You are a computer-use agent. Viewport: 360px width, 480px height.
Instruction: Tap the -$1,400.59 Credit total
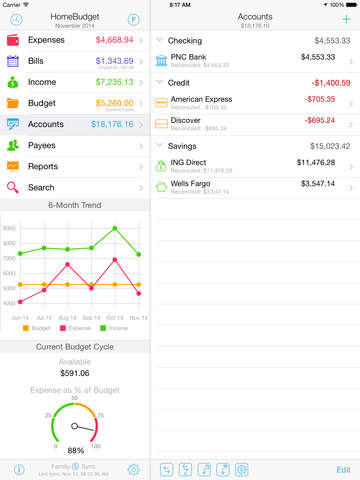(x=331, y=83)
